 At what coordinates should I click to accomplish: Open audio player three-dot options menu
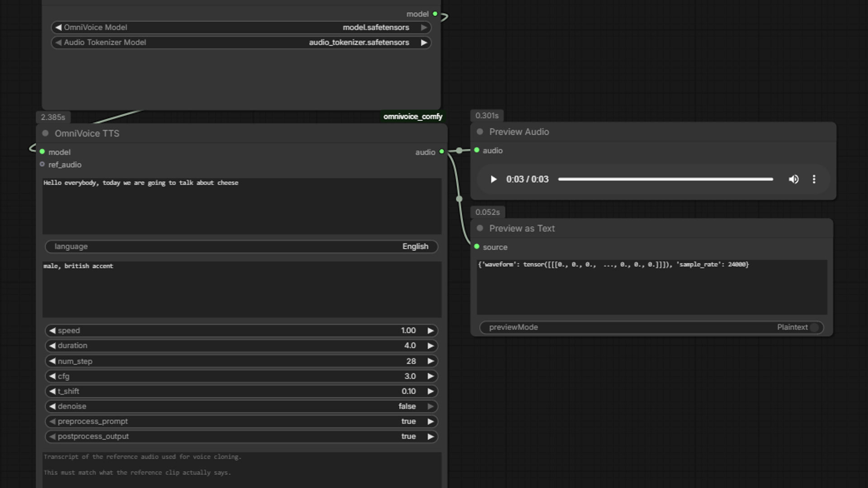pyautogui.click(x=814, y=179)
